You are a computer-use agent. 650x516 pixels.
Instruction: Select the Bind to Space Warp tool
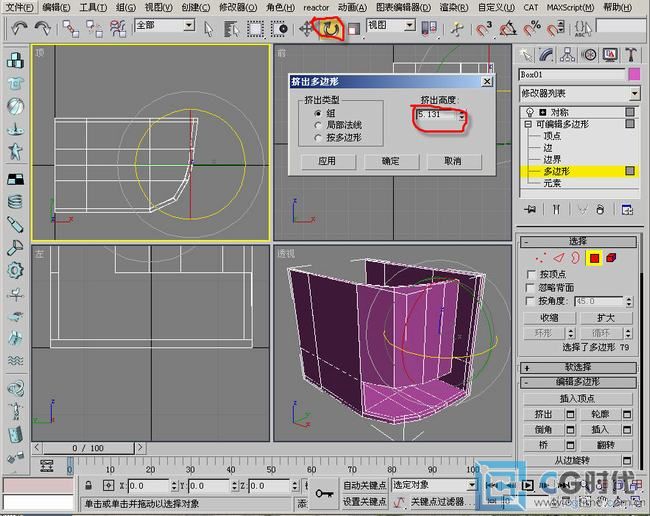click(x=118, y=29)
